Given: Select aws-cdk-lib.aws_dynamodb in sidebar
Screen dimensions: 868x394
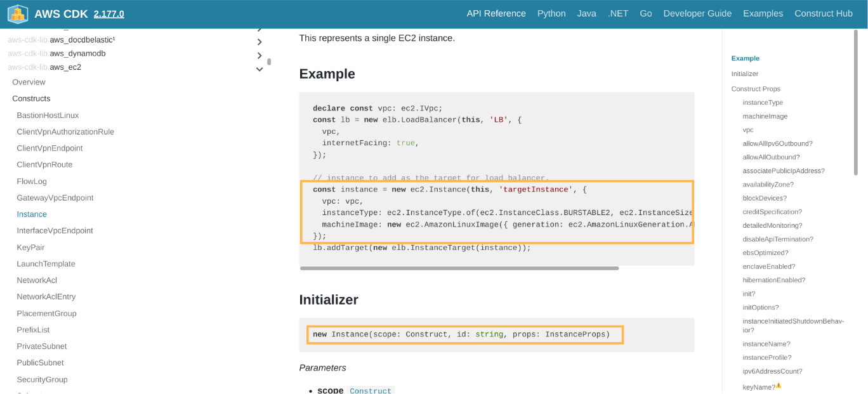Looking at the screenshot, I should tap(56, 53).
